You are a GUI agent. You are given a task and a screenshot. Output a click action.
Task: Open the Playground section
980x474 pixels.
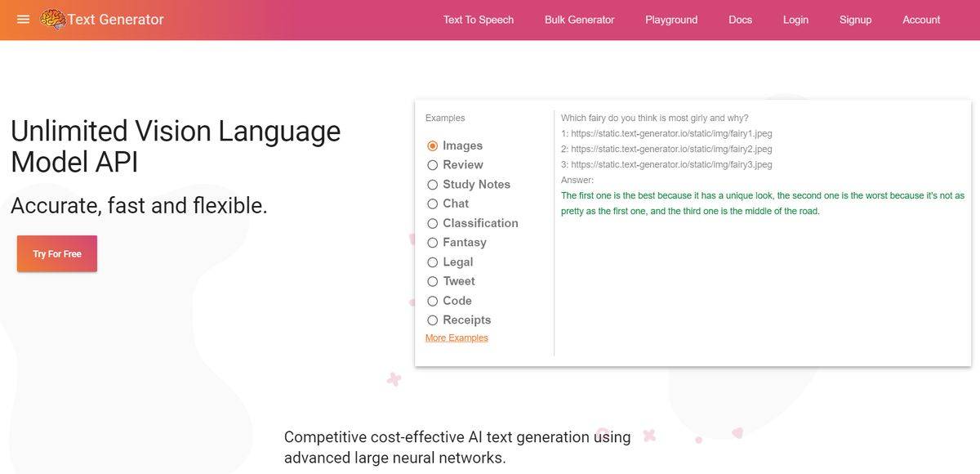(670, 19)
